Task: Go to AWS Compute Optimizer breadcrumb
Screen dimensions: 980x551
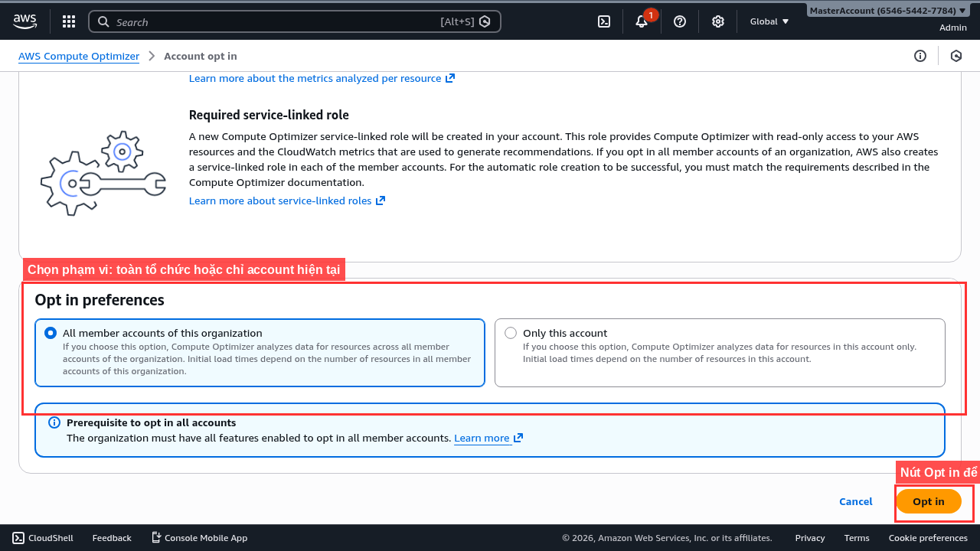Action: coord(79,56)
